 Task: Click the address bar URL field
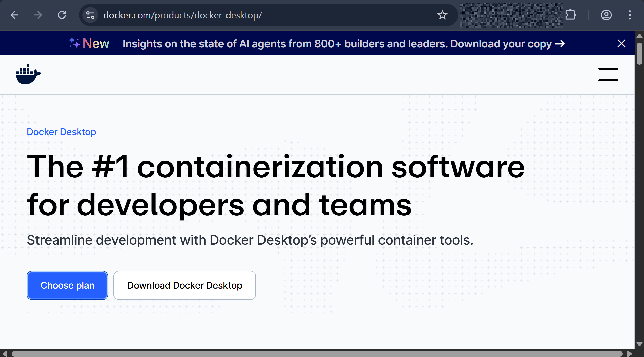point(268,15)
